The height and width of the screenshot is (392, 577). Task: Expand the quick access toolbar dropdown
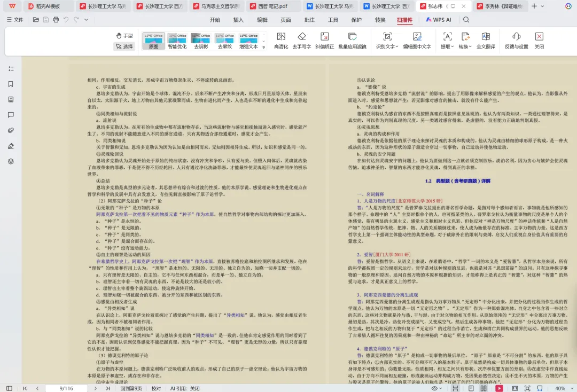point(86,20)
